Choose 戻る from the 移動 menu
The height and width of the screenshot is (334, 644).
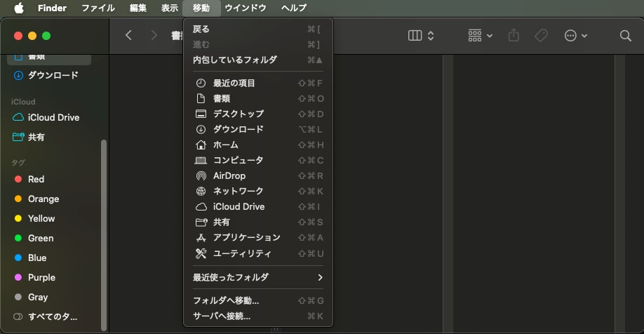pyautogui.click(x=258, y=29)
